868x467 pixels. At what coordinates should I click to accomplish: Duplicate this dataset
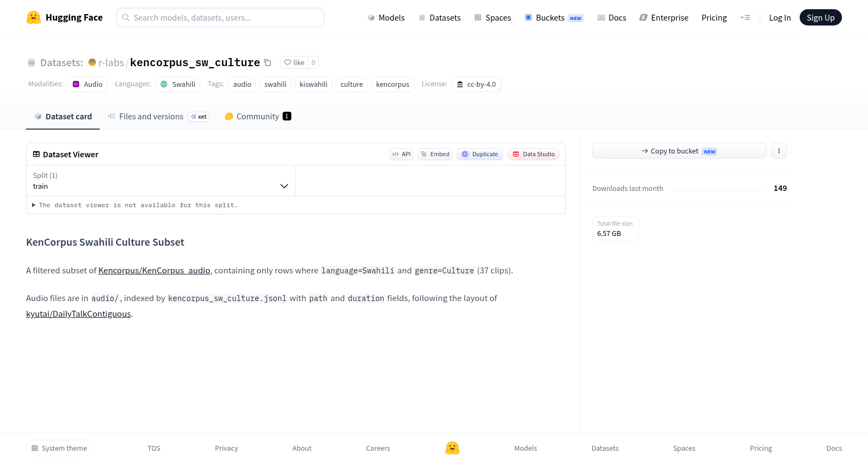[x=480, y=154]
